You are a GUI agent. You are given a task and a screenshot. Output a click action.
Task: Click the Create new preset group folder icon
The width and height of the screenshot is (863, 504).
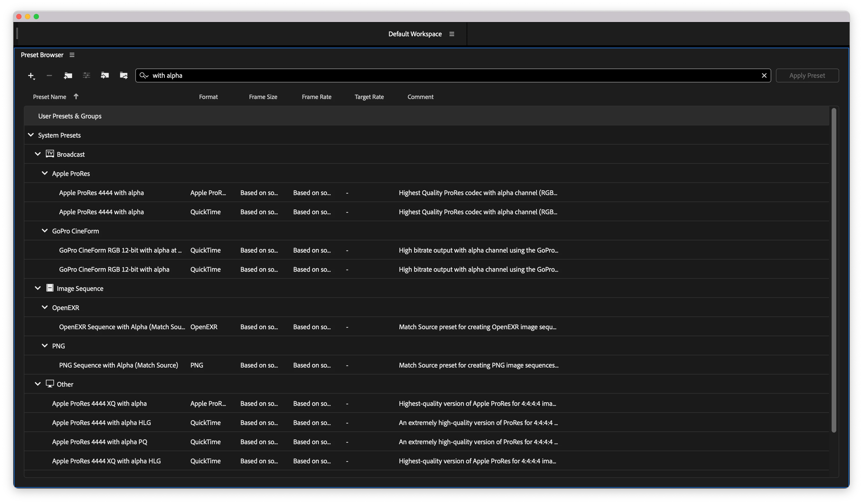(68, 76)
